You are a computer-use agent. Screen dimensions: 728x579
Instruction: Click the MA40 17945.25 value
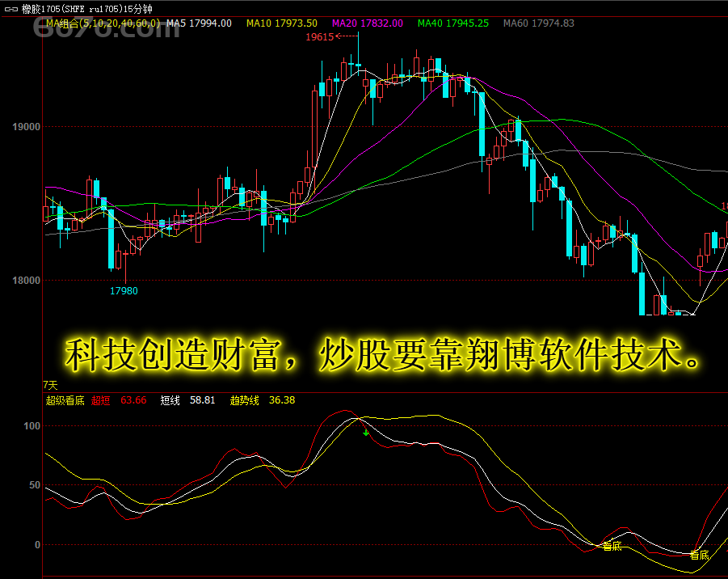click(x=453, y=23)
